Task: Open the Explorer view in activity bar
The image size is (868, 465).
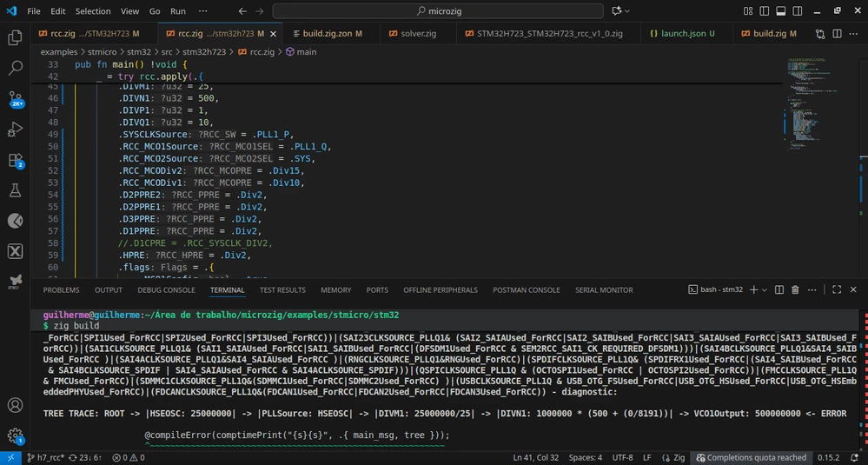Action: [15, 37]
